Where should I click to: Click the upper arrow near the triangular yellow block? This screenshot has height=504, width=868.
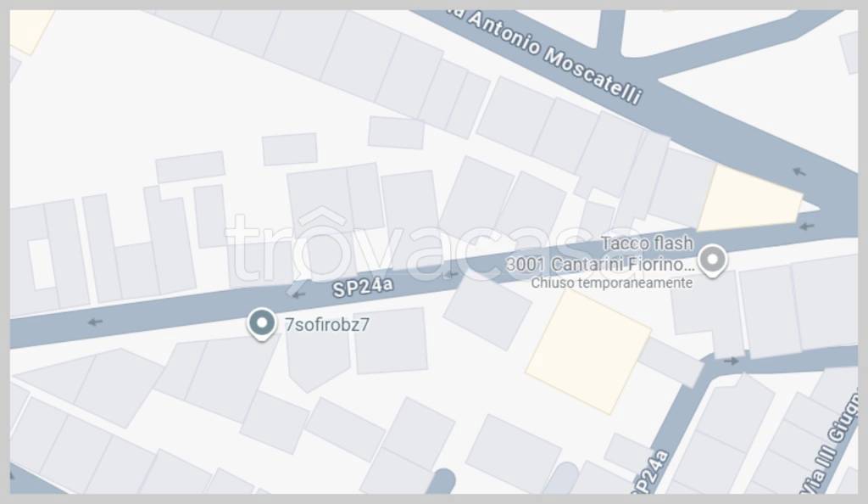coord(798,171)
